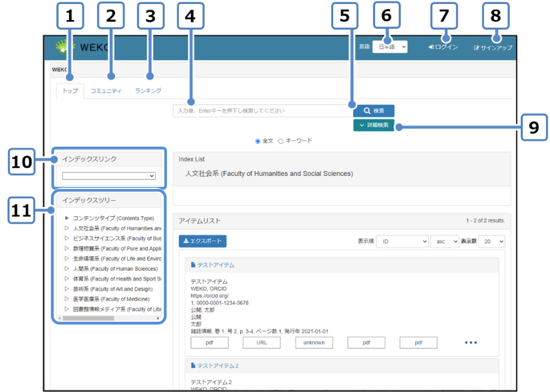Click the 検索 search button
Viewport: 550px width, 392px height.
(374, 110)
